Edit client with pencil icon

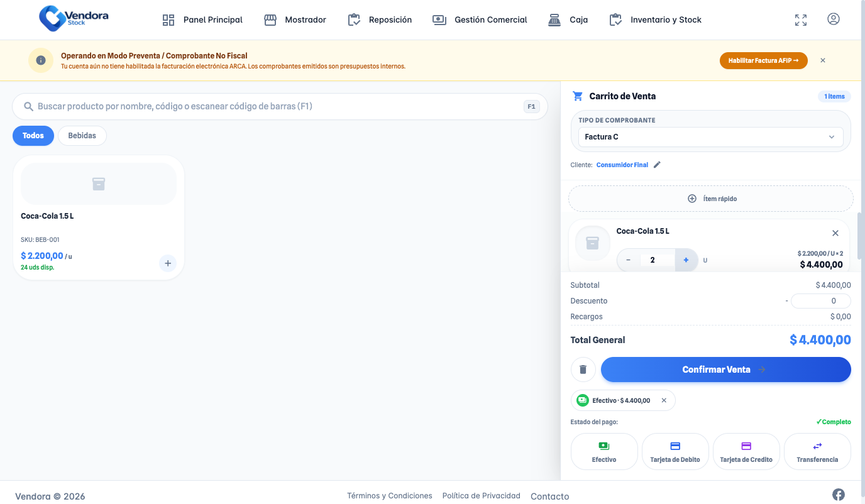[x=658, y=165]
